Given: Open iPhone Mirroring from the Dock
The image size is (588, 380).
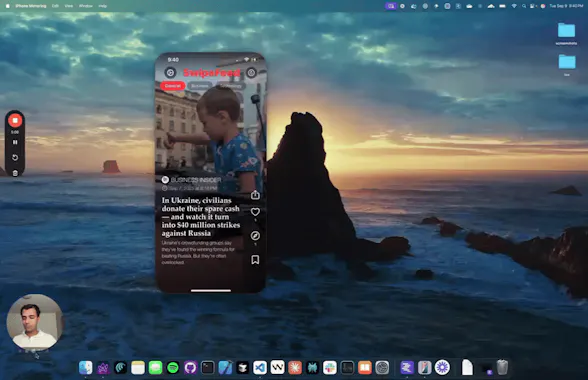Looking at the screenshot, I should (424, 368).
